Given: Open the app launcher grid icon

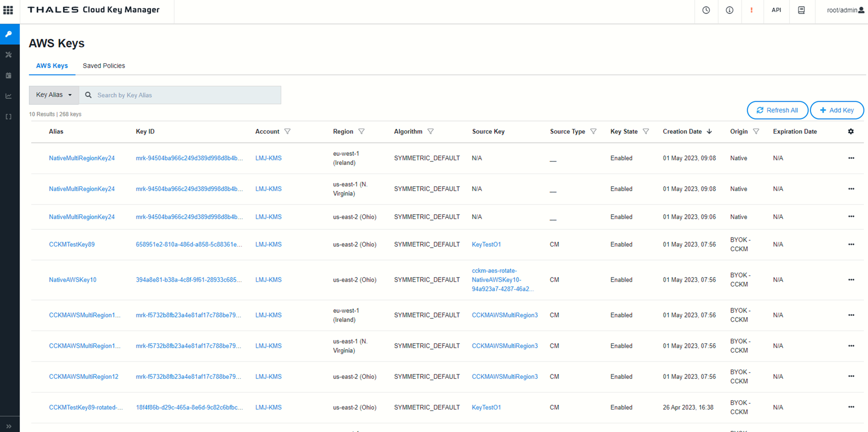Looking at the screenshot, I should [8, 10].
